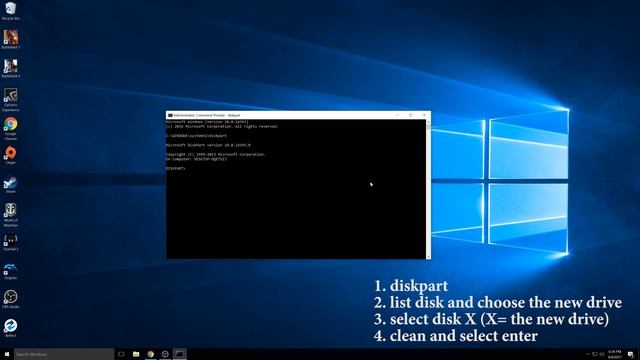640x360 pixels.
Task: Click inside the Command Prompt console area
Action: 296,189
